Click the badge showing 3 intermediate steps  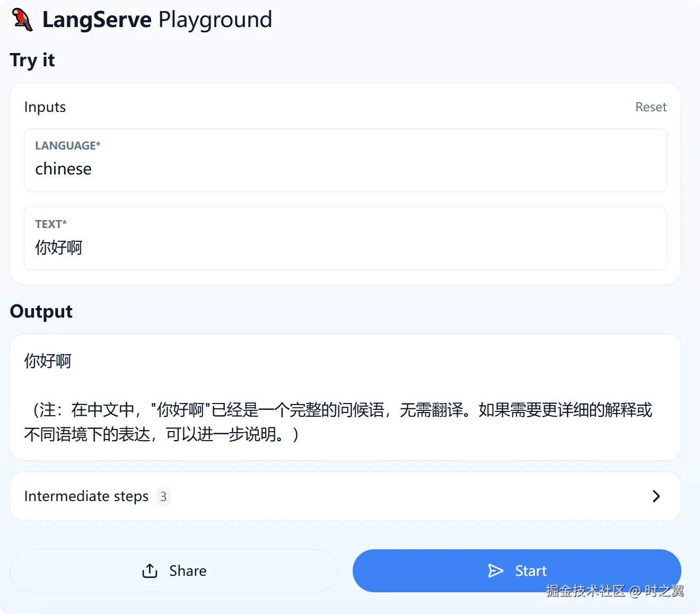point(164,496)
